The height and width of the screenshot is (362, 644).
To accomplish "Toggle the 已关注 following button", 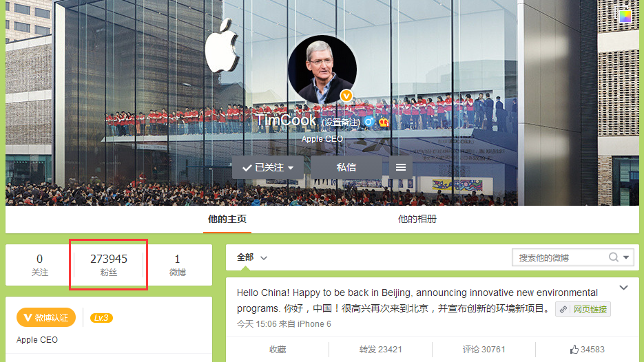I will tap(268, 167).
